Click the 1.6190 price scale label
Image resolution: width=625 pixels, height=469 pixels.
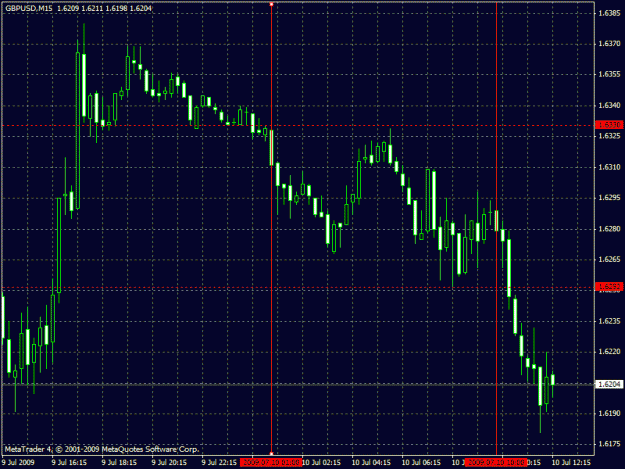pyautogui.click(x=609, y=414)
